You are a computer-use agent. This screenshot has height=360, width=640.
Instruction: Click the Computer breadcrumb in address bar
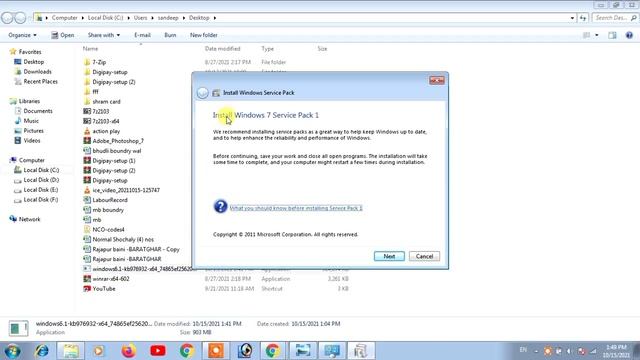pyautogui.click(x=64, y=18)
